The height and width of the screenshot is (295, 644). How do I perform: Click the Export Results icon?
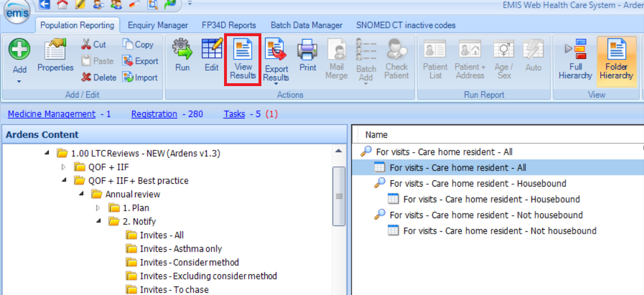276,49
